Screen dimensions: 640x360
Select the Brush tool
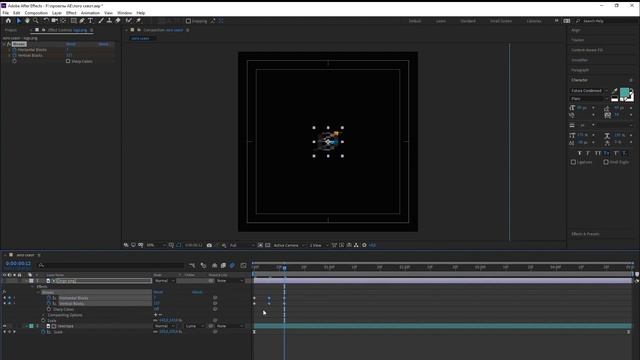pyautogui.click(x=101, y=20)
